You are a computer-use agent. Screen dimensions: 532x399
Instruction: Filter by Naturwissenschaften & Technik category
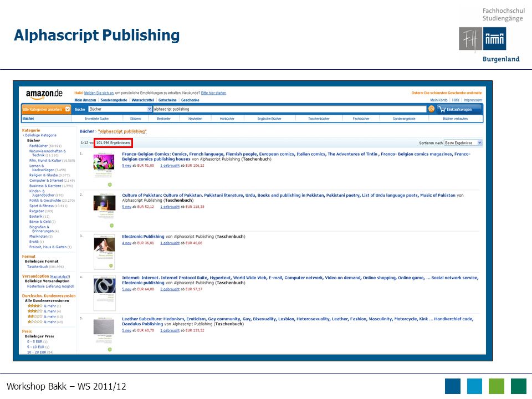pos(48,153)
